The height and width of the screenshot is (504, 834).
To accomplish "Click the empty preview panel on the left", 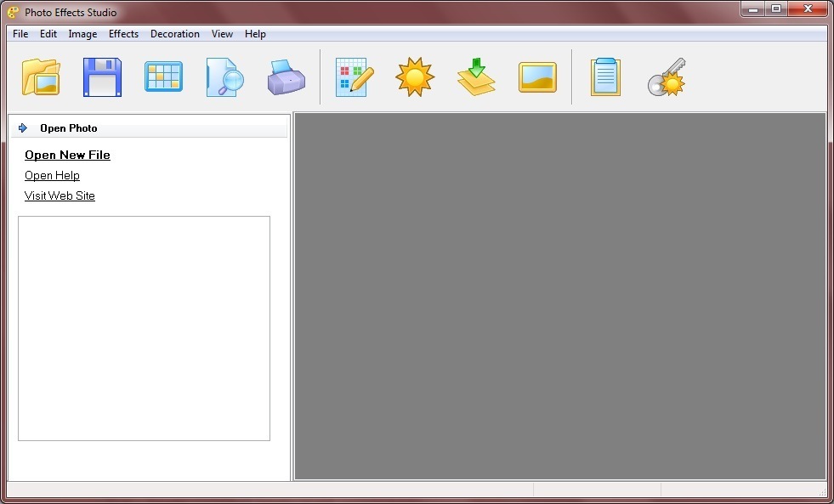I will pyautogui.click(x=144, y=328).
